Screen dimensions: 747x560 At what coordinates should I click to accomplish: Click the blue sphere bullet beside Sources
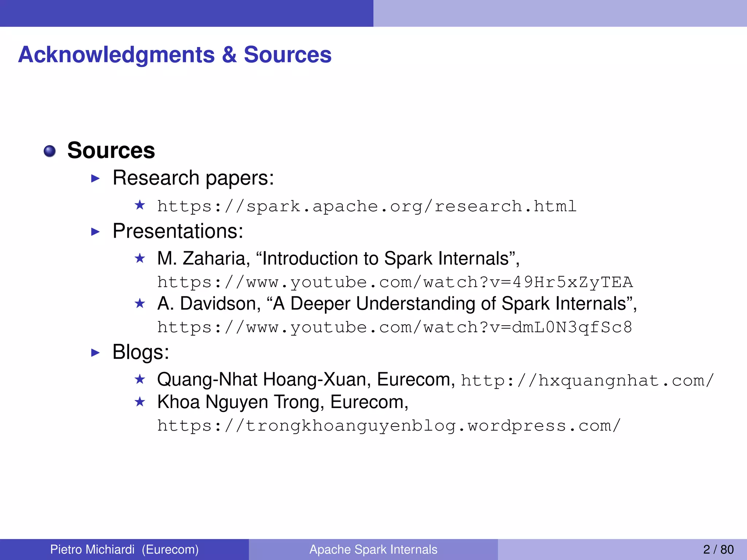[x=50, y=151]
